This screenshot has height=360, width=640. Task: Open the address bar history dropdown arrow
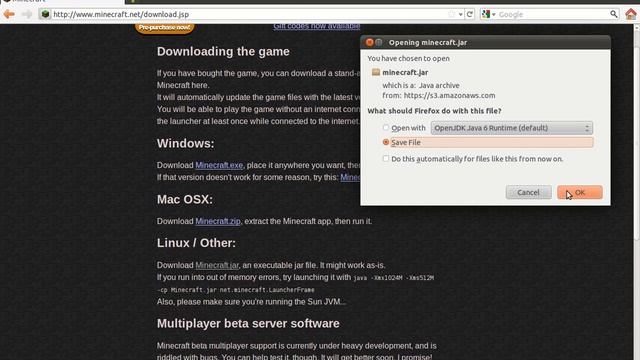(460, 15)
